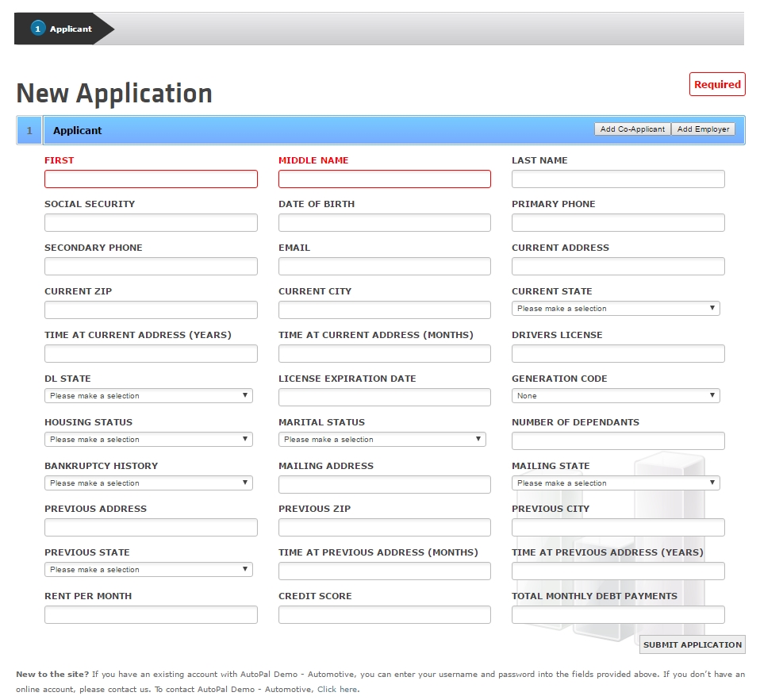Click the Time at Previous Address (Years) field
This screenshot has width=760, height=700.
pyautogui.click(x=618, y=571)
